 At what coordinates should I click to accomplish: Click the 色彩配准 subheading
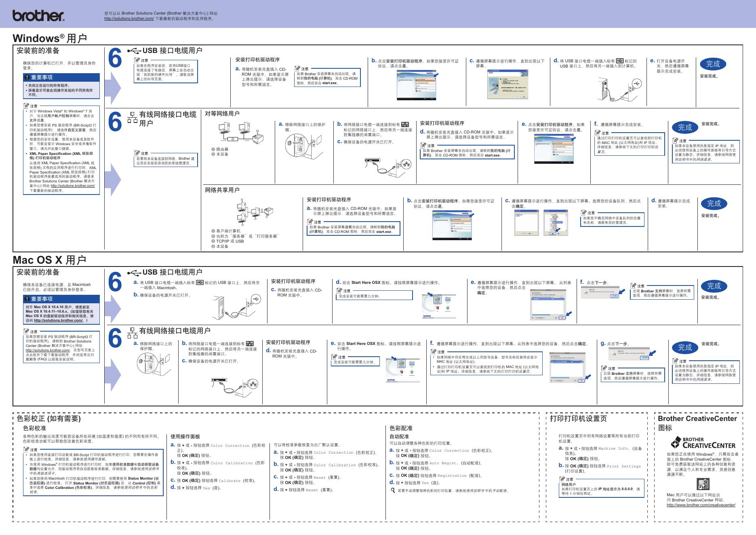click(x=401, y=428)
